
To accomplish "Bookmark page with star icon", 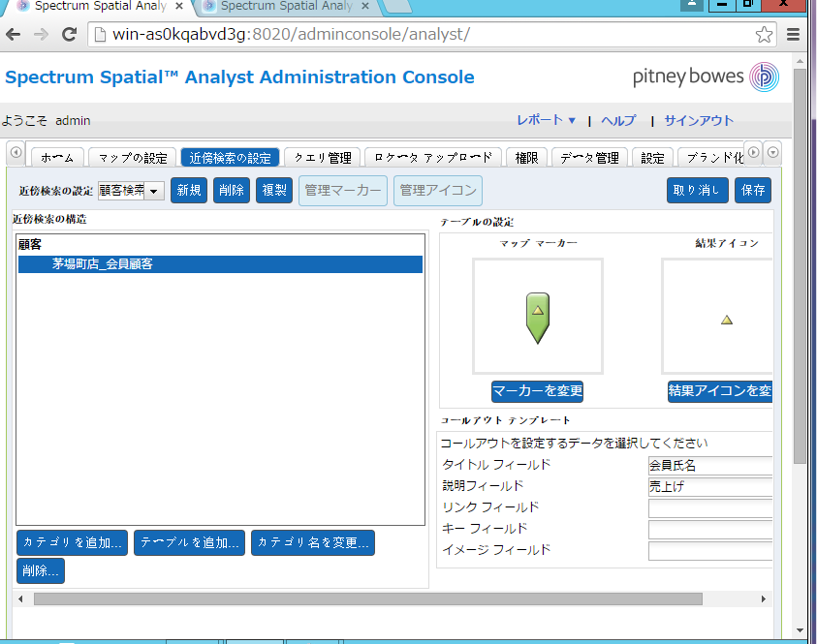I will pyautogui.click(x=764, y=35).
